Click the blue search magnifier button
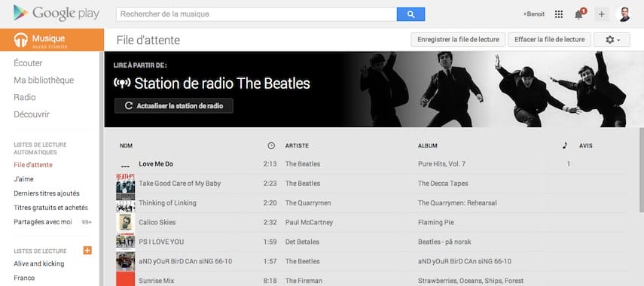The height and width of the screenshot is (286, 644). tap(411, 14)
